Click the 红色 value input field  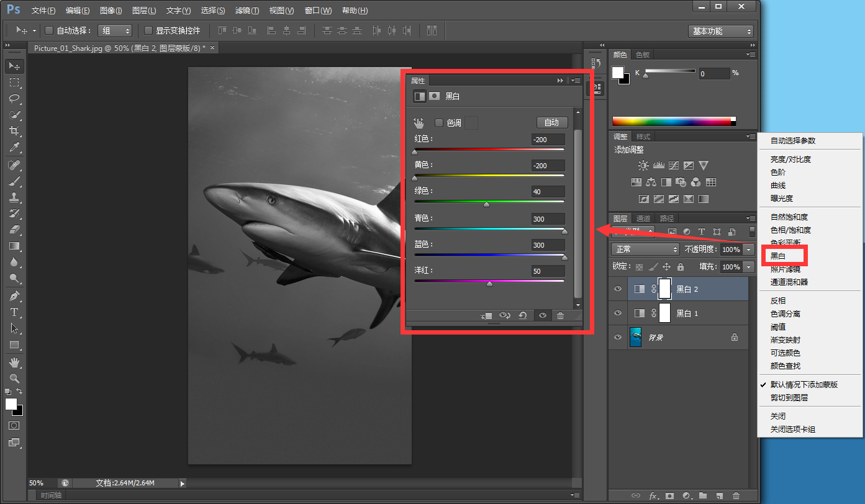(548, 140)
